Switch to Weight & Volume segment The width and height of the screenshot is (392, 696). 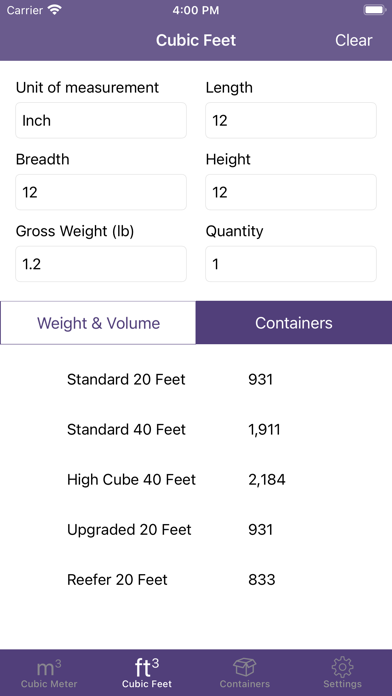click(x=98, y=323)
